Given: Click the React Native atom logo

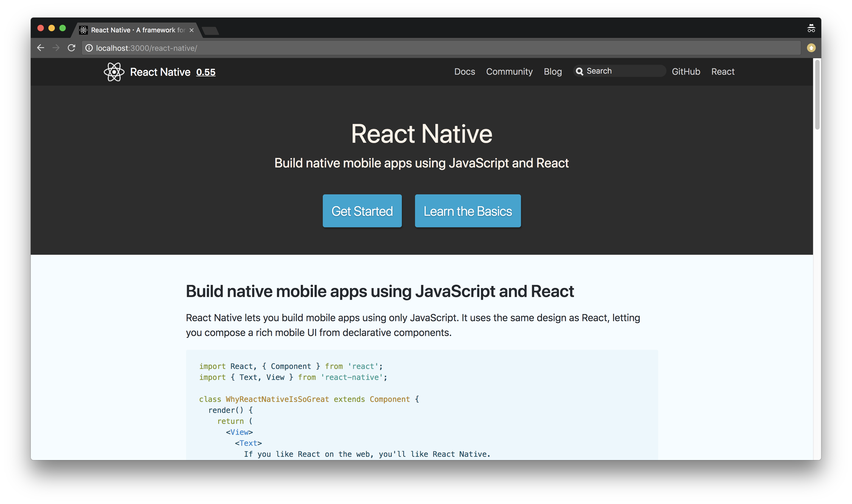Looking at the screenshot, I should [114, 72].
